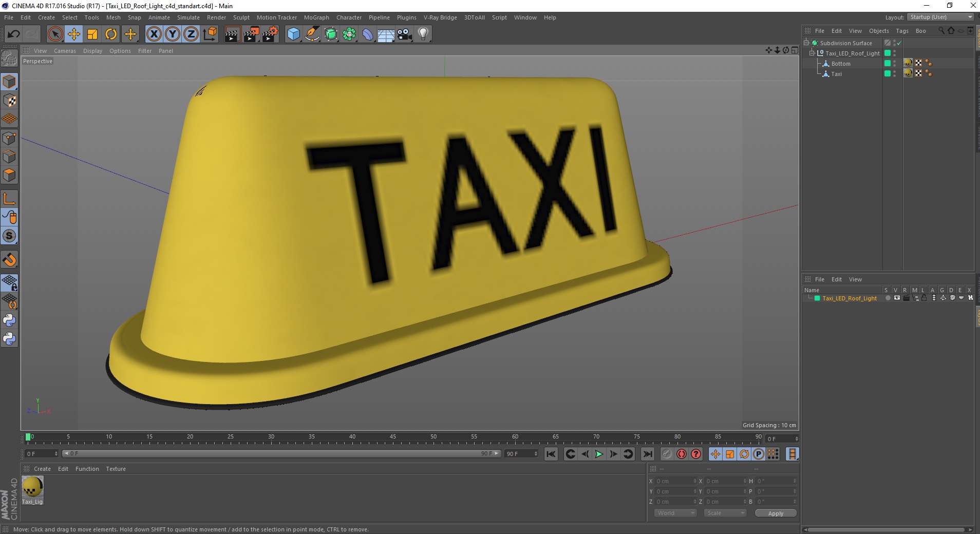This screenshot has height=534, width=980.
Task: Go to end of animation
Action: coord(648,454)
